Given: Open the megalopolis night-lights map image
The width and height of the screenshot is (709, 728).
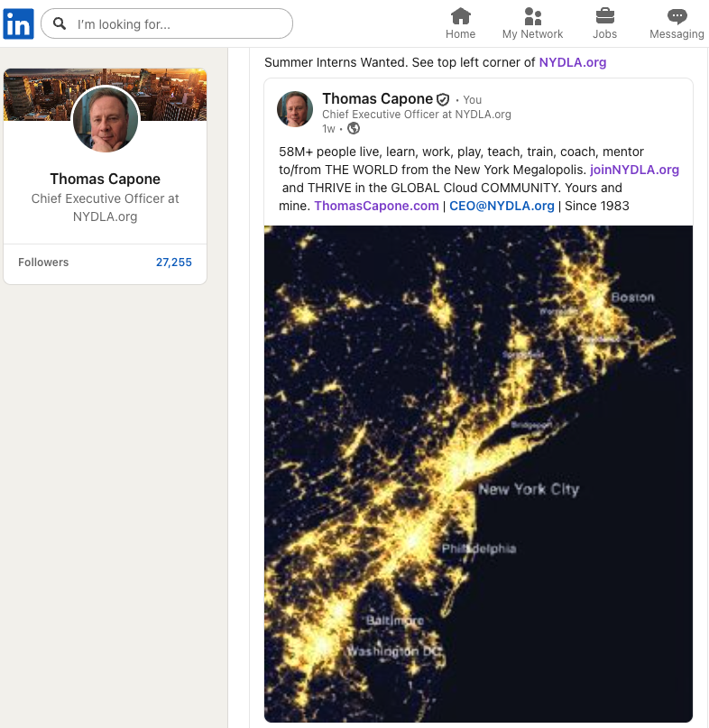Looking at the screenshot, I should click(478, 474).
